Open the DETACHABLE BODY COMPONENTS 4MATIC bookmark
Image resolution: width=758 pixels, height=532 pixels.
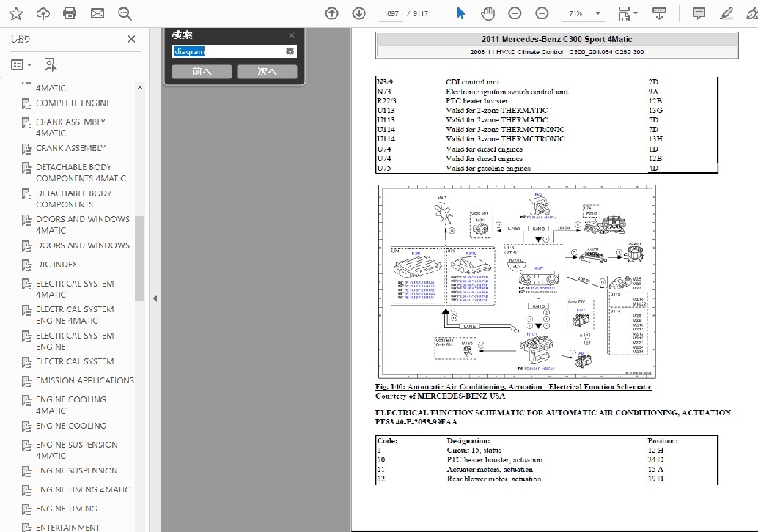click(81, 172)
